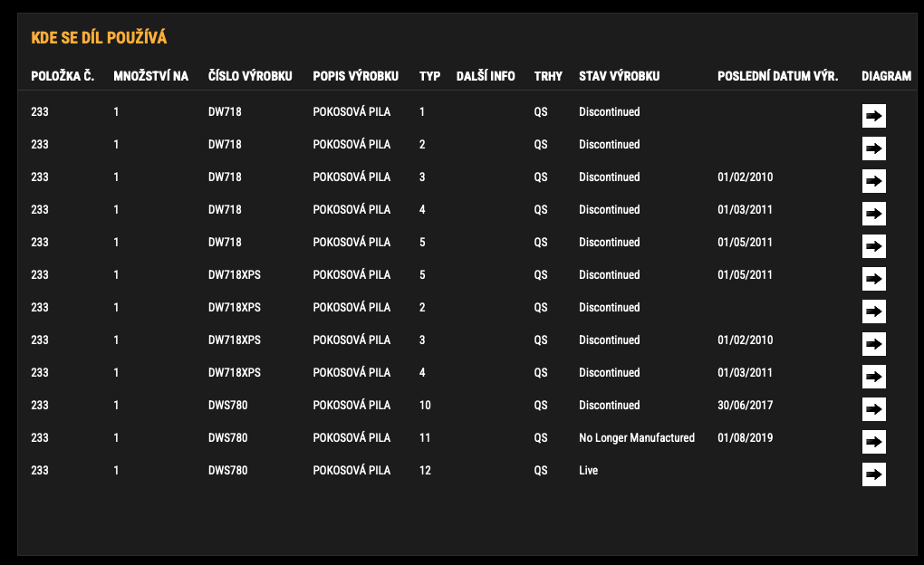This screenshot has width=924, height=565.
Task: Open diagram arrow for DW718XPS type 5
Action: click(874, 279)
